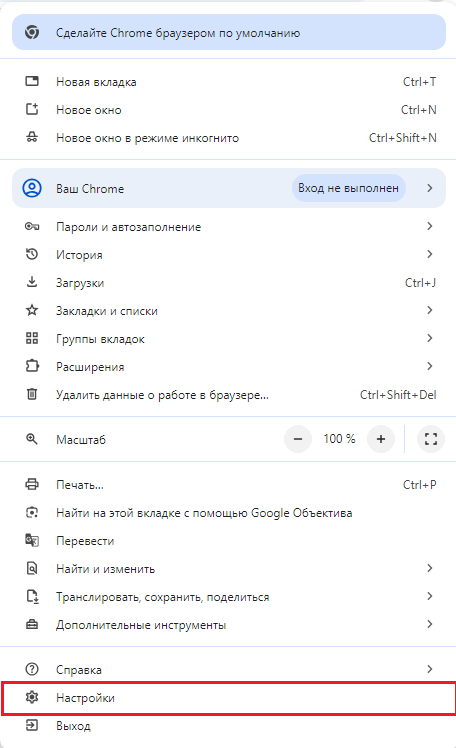This screenshot has height=748, width=456.
Task: Click the Google Lens icon
Action: (x=32, y=512)
